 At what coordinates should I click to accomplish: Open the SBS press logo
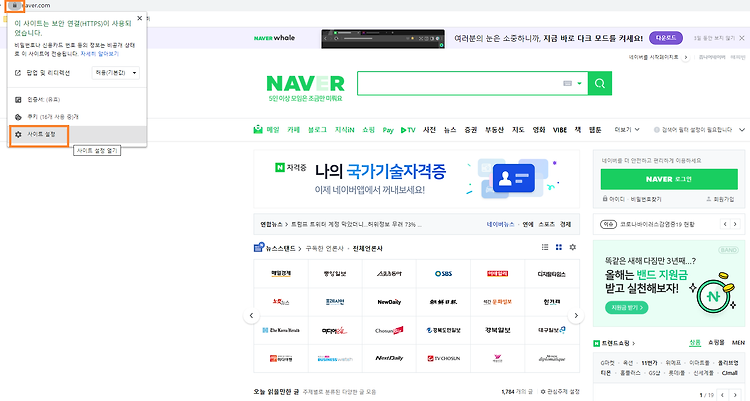(x=443, y=274)
